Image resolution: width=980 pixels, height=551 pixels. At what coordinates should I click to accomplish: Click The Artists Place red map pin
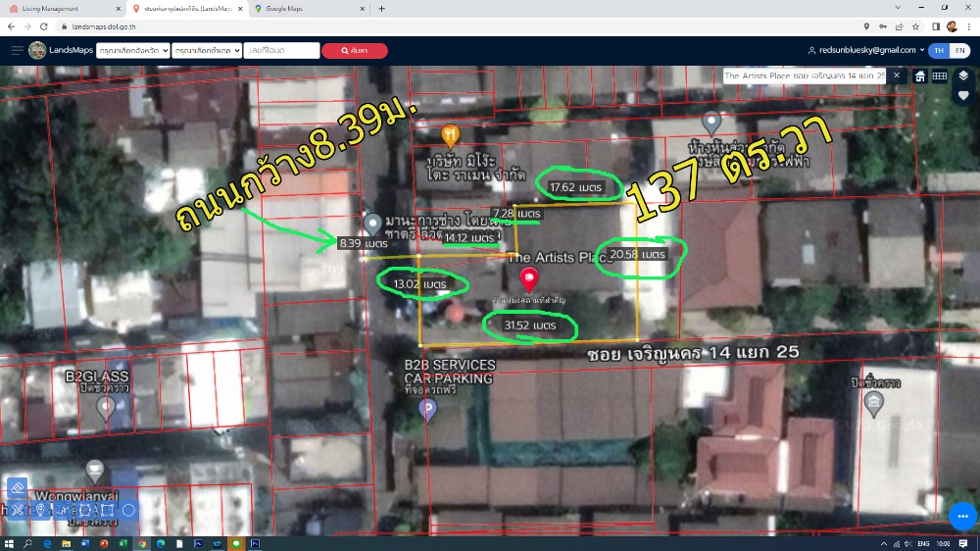(529, 279)
